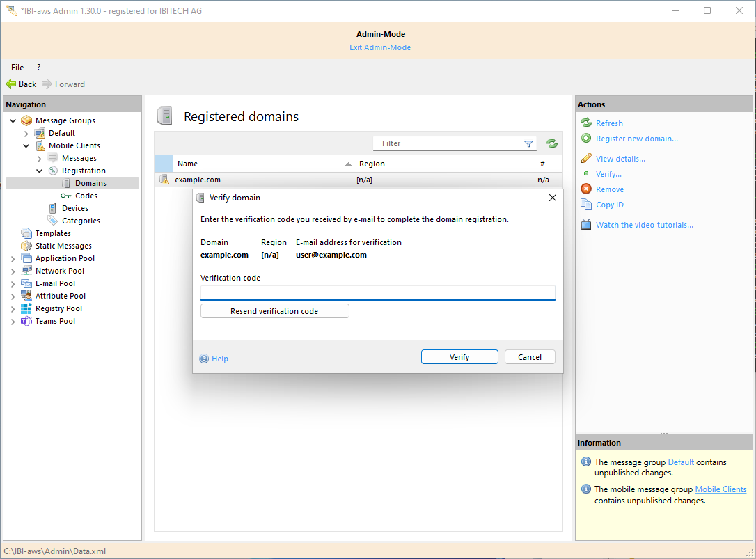Click the red Remove icon in Actions

(586, 189)
